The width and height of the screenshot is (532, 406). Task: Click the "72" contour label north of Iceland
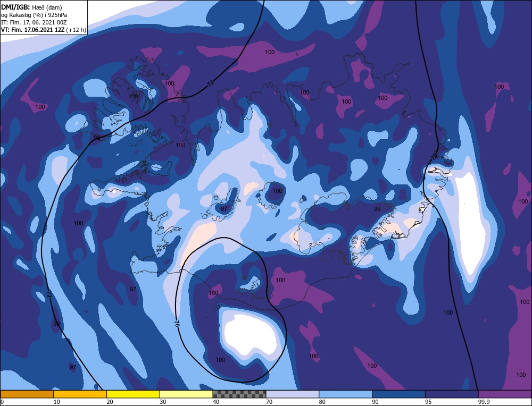point(210,84)
